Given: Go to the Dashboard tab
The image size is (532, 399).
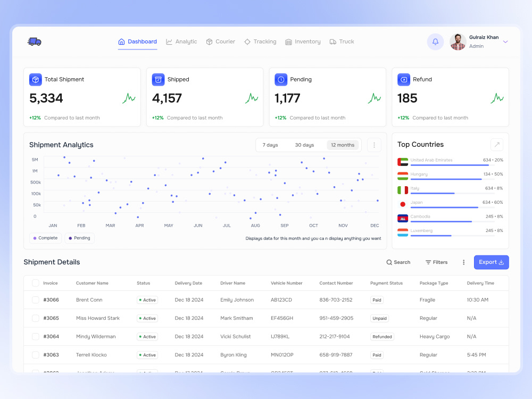Looking at the screenshot, I should tap(137, 41).
